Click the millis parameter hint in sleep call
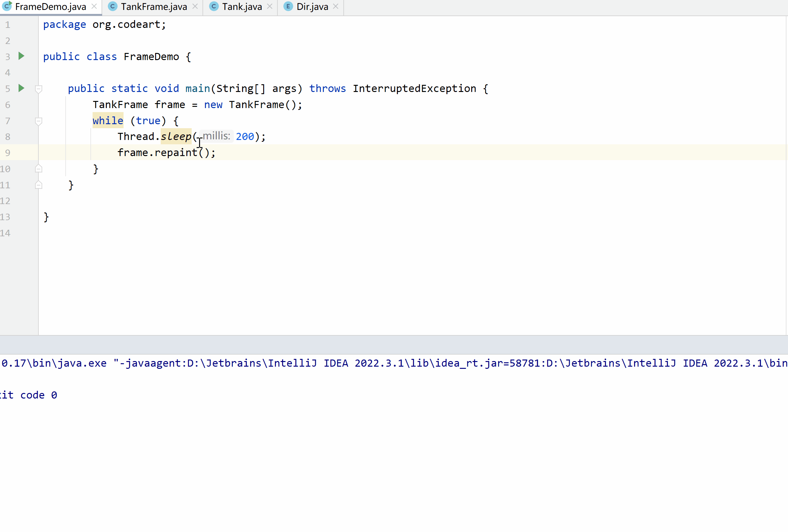Screen dimensions: 788x532 pyautogui.click(x=216, y=136)
